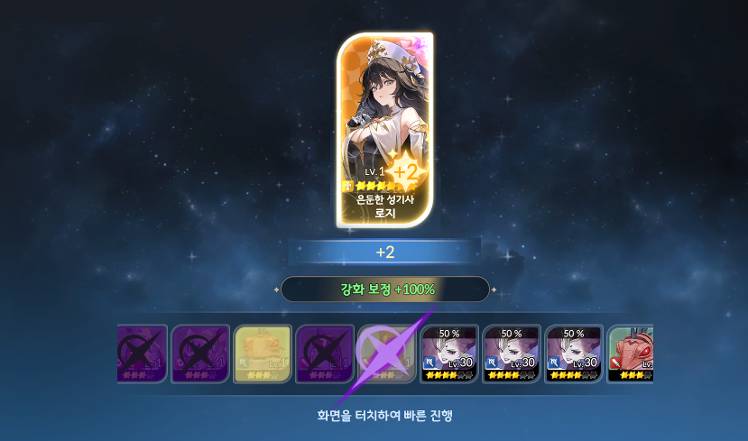Click the LV. 1 label on hero card

click(374, 172)
